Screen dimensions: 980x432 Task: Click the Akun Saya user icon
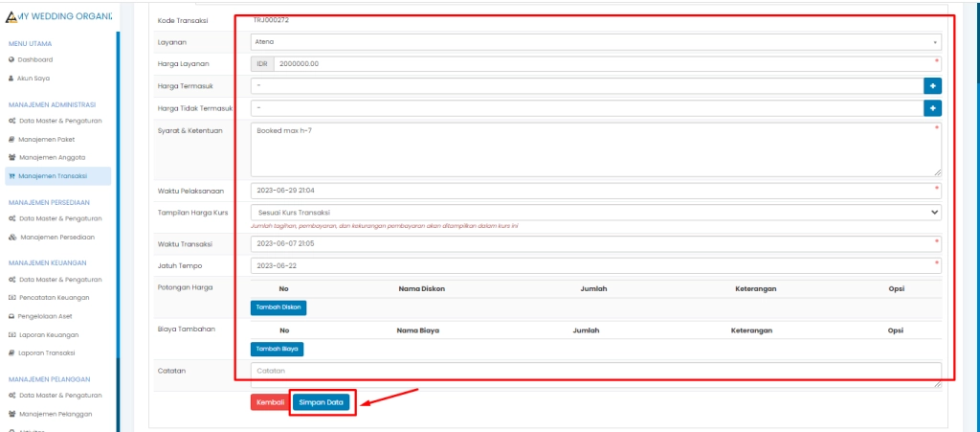[11, 78]
